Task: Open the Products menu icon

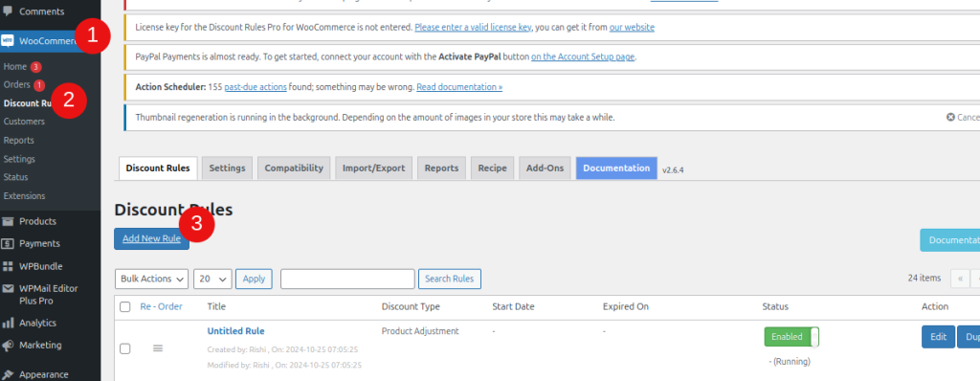Action: pos(8,221)
